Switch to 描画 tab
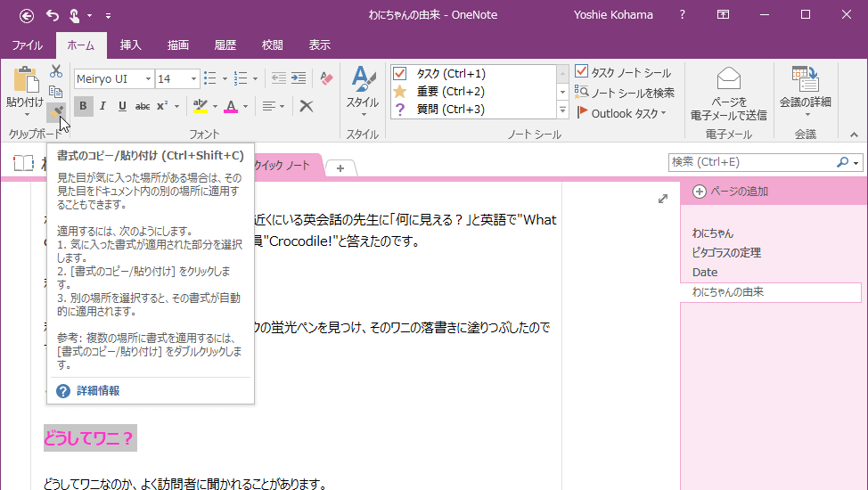The height and width of the screenshot is (490, 868). click(x=178, y=45)
